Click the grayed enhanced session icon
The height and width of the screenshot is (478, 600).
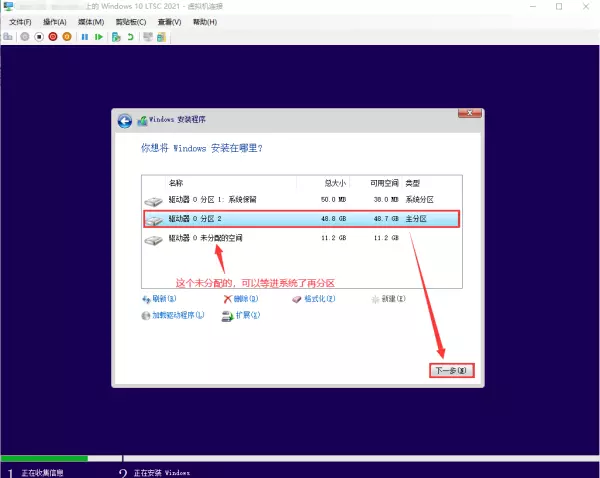click(x=148, y=37)
